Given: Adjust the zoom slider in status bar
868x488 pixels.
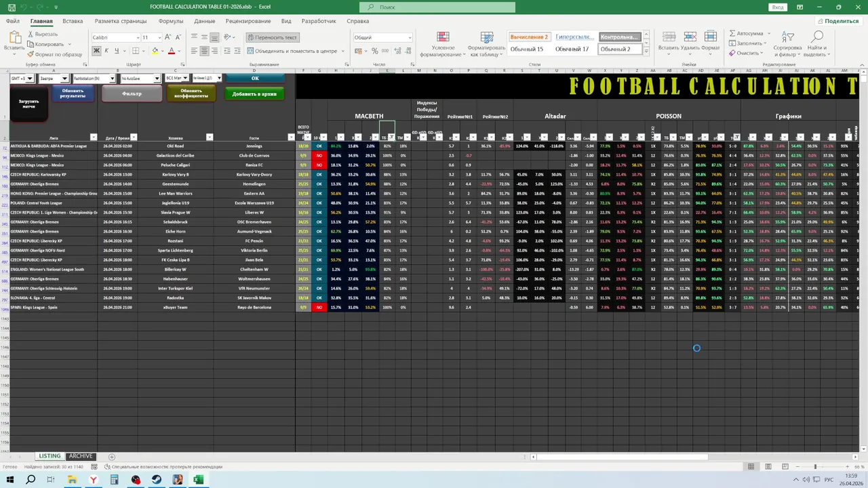Looking at the screenshot, I should (x=815, y=466).
